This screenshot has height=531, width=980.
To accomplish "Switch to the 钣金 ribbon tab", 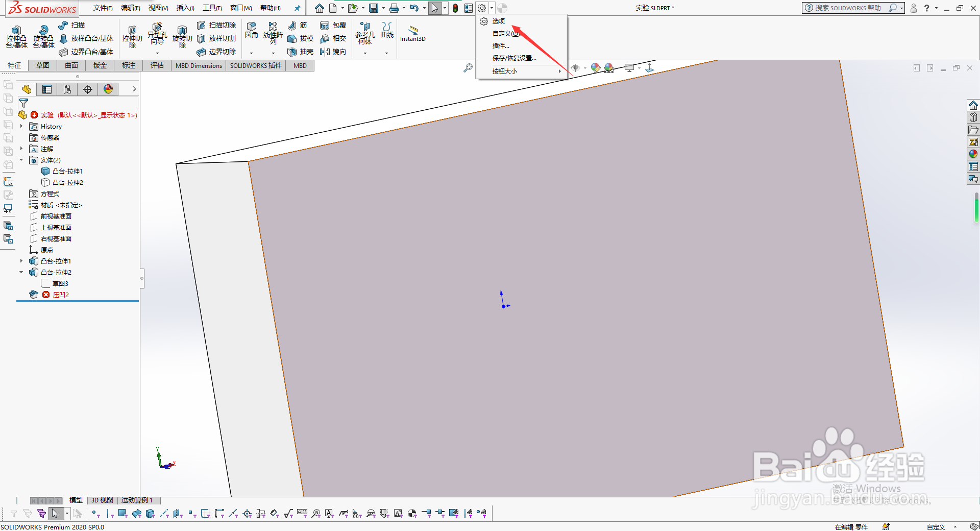I will (100, 65).
